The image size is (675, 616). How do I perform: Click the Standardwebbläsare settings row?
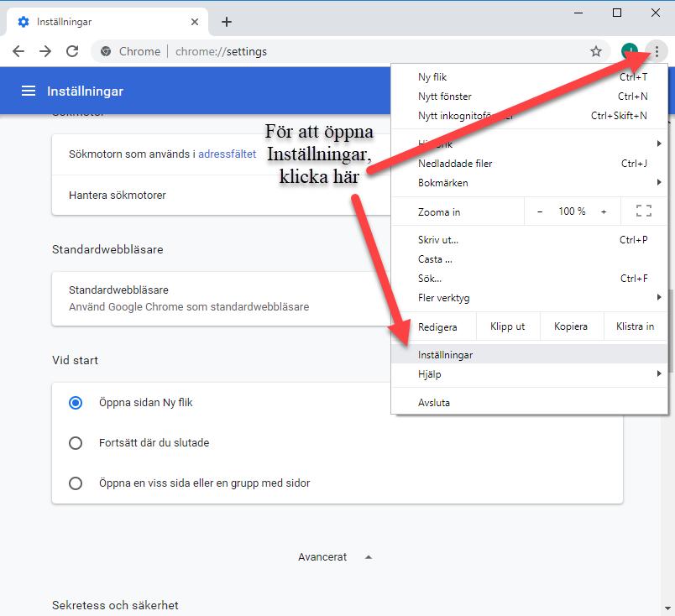click(x=221, y=298)
